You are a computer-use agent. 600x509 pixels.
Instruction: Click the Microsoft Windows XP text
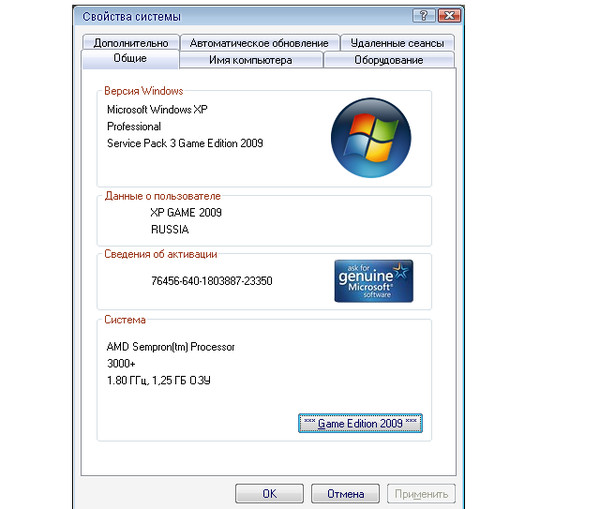coord(157,109)
